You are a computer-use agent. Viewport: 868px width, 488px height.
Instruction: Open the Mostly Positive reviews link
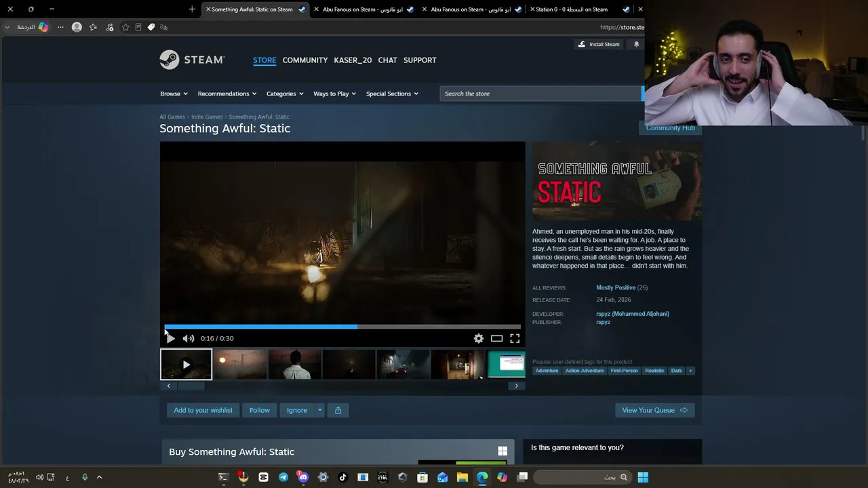tap(616, 287)
